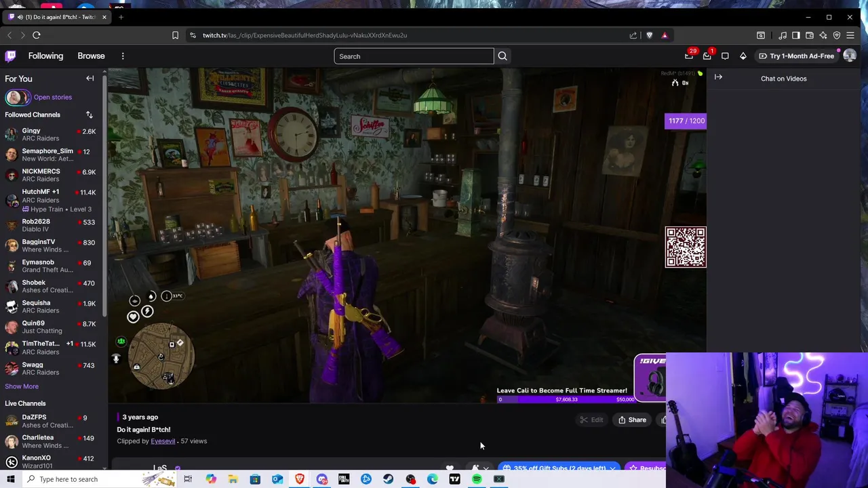Screen dimensions: 868x488
Task: Open the user profile avatar menu
Action: pyautogui.click(x=849, y=56)
